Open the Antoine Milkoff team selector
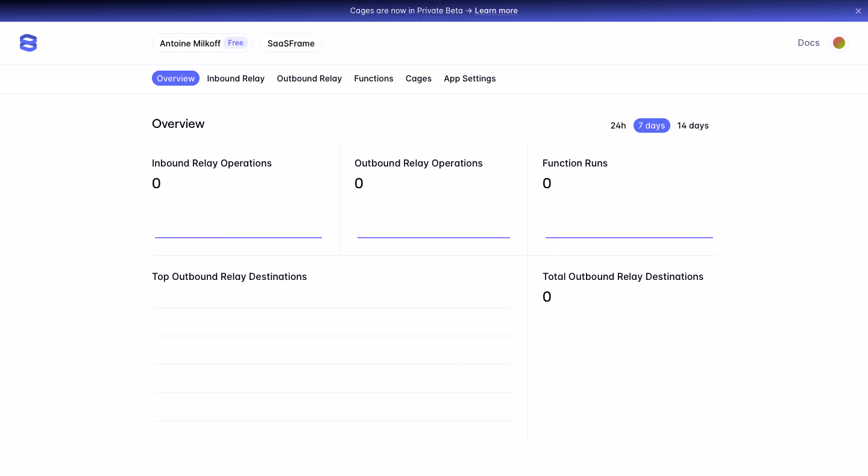 [x=202, y=43]
